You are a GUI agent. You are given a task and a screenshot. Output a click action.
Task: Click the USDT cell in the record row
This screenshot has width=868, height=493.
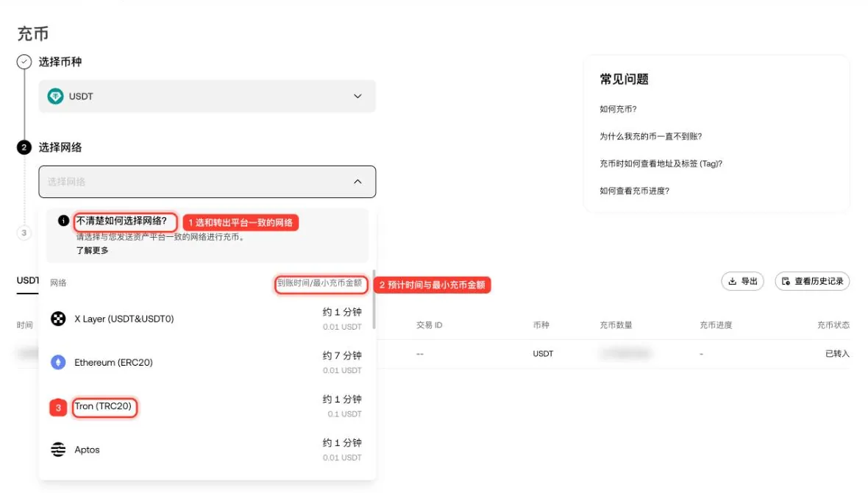543,353
